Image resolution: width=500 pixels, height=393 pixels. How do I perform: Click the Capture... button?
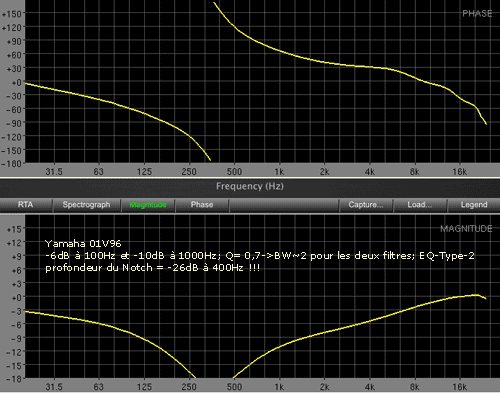[366, 205]
